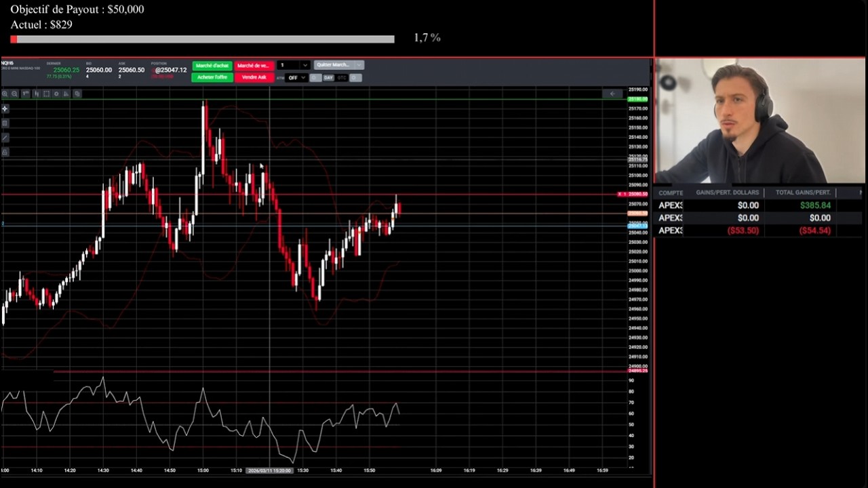The image size is (868, 488).
Task: Click the overlapping squares copy icon
Action: click(x=77, y=94)
